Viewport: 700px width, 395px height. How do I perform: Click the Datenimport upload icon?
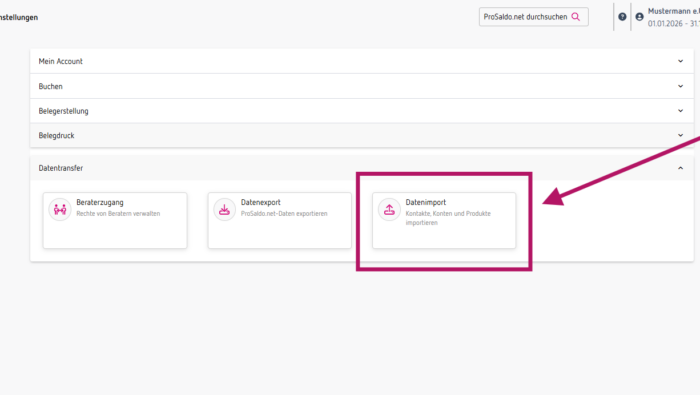[389, 209]
